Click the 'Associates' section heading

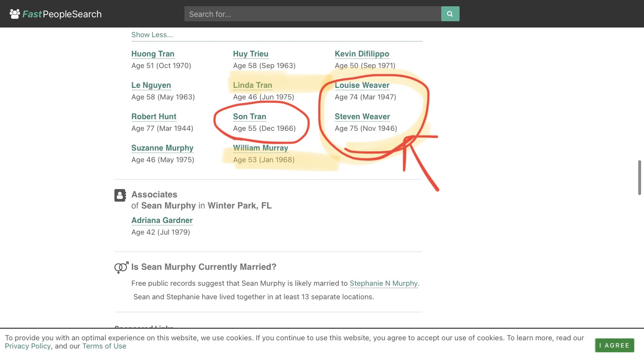point(154,195)
